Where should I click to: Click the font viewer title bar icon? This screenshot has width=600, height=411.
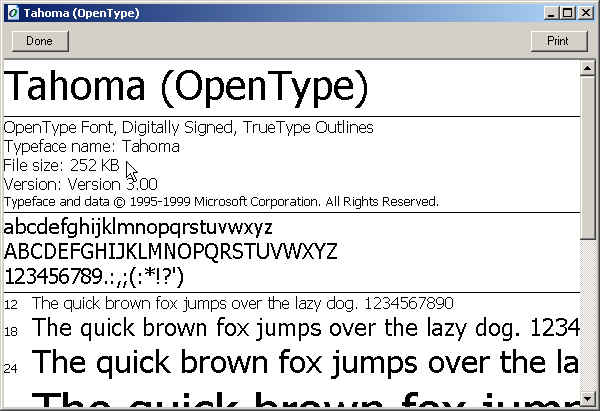13,13
